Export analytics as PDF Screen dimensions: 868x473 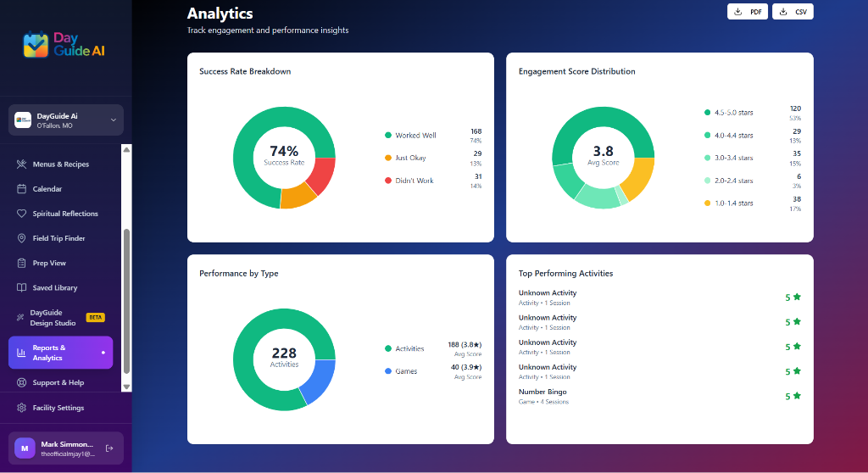tap(748, 12)
